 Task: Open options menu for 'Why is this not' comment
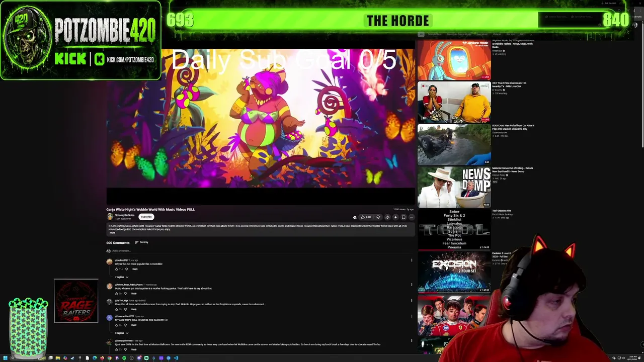coord(412,260)
